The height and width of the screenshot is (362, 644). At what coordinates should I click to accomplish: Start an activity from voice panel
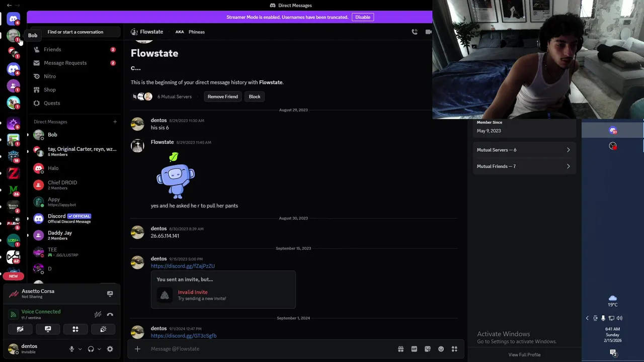tap(75, 329)
